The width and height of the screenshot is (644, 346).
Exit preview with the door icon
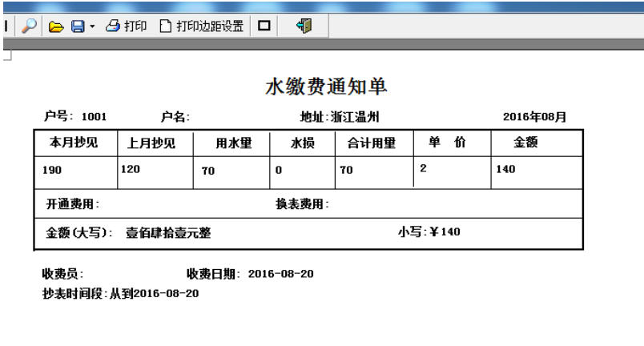coord(304,26)
